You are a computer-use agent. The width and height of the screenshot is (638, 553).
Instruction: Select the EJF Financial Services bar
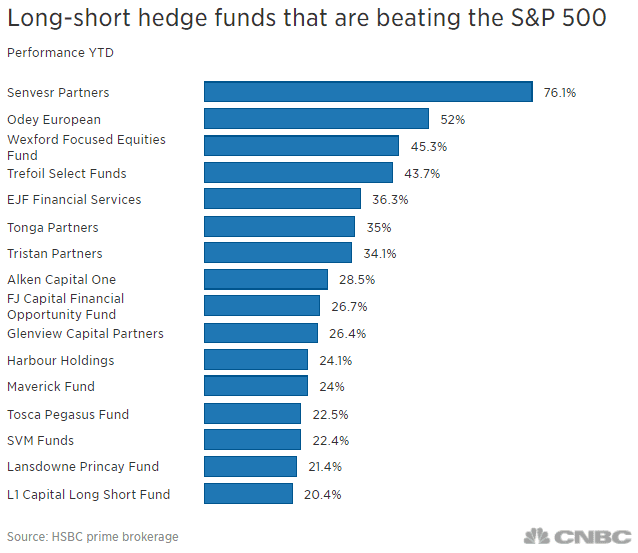[x=282, y=199]
